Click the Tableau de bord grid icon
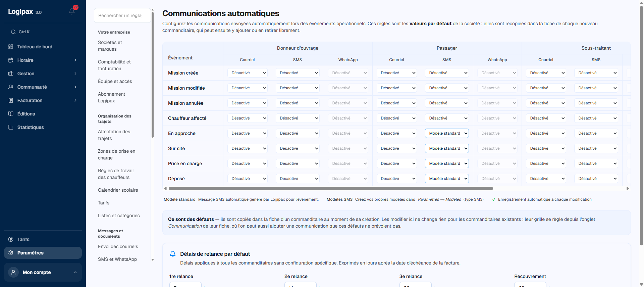Viewport: 644px width, 287px height. [11, 47]
